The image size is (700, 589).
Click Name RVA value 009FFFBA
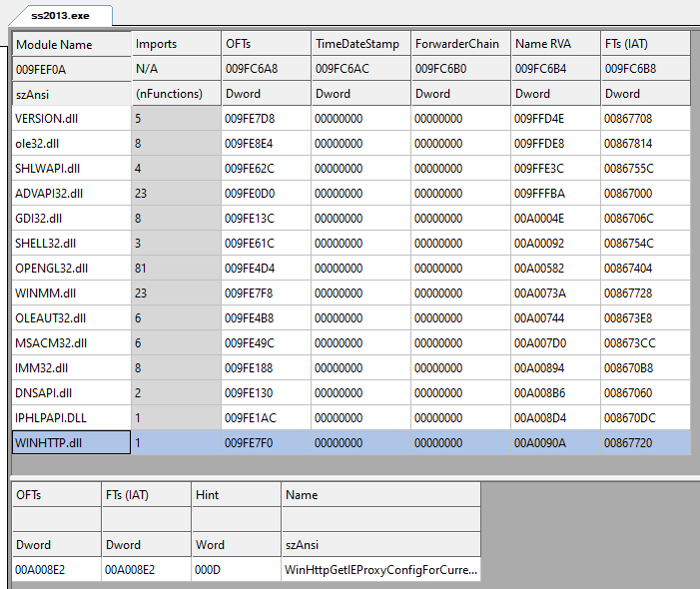[x=556, y=194]
